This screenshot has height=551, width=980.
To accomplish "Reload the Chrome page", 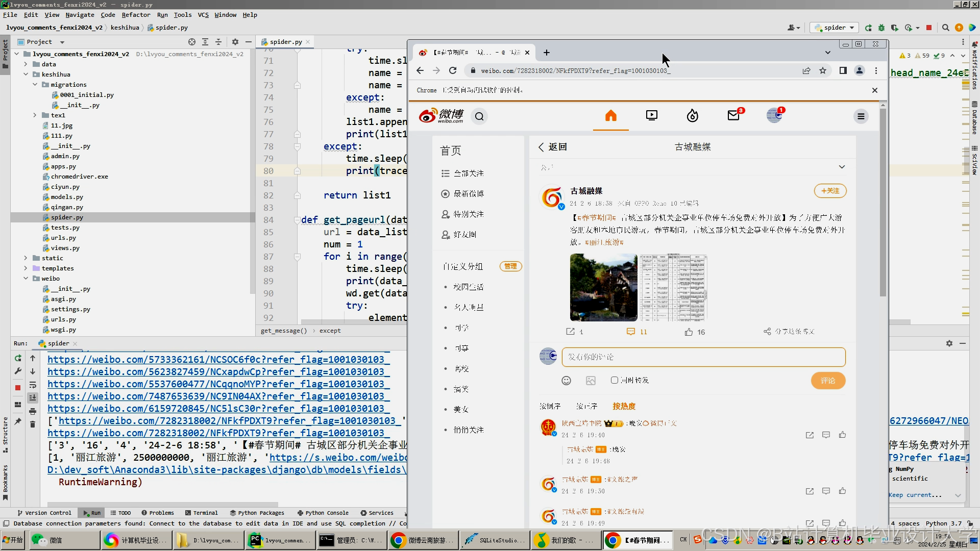I will coord(453,70).
